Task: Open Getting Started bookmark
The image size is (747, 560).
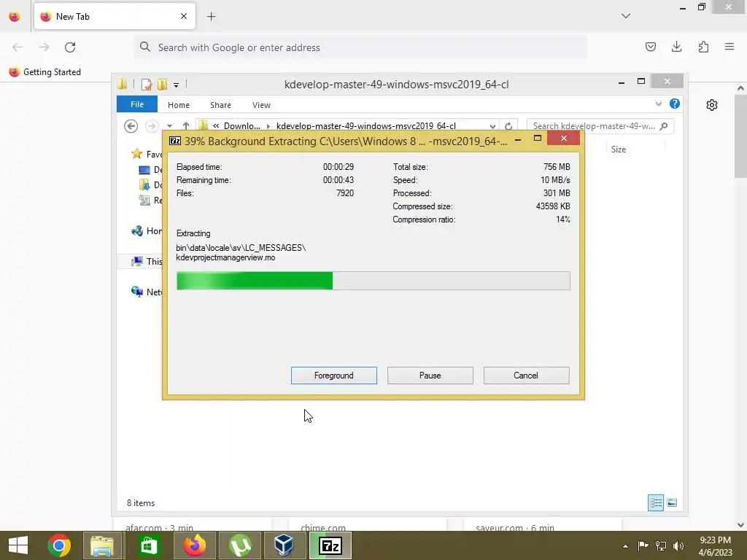Action: coord(44,72)
